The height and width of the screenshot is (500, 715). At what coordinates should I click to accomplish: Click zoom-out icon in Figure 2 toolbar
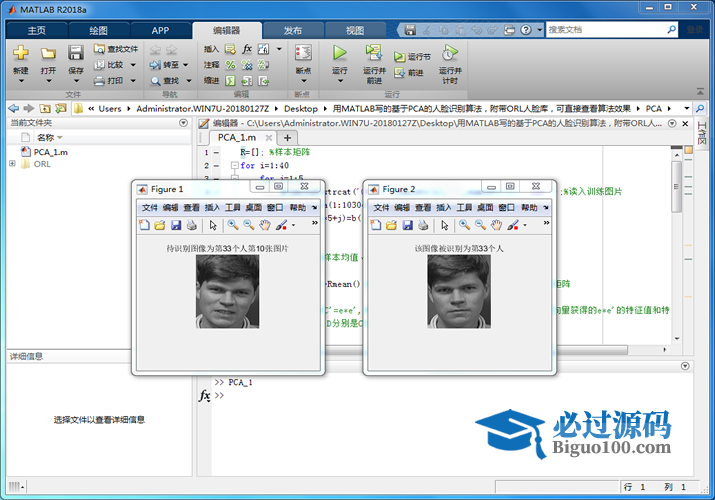coord(480,225)
